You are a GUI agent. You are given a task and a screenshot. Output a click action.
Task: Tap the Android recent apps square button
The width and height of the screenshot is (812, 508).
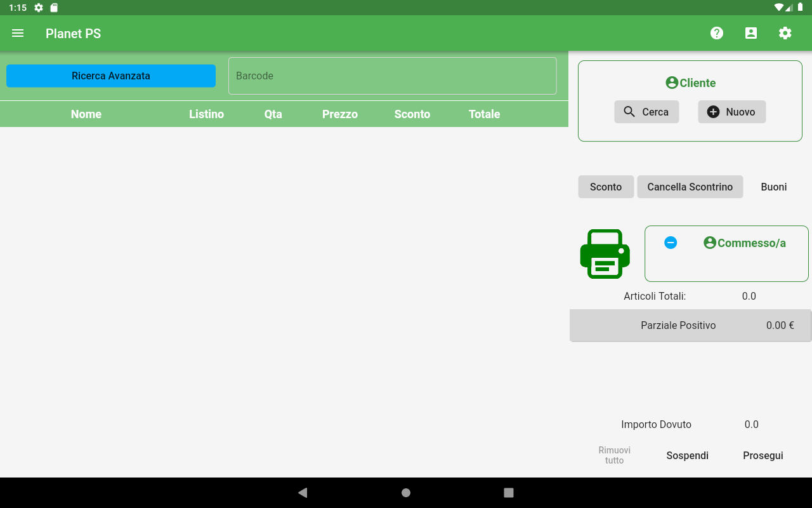click(509, 493)
